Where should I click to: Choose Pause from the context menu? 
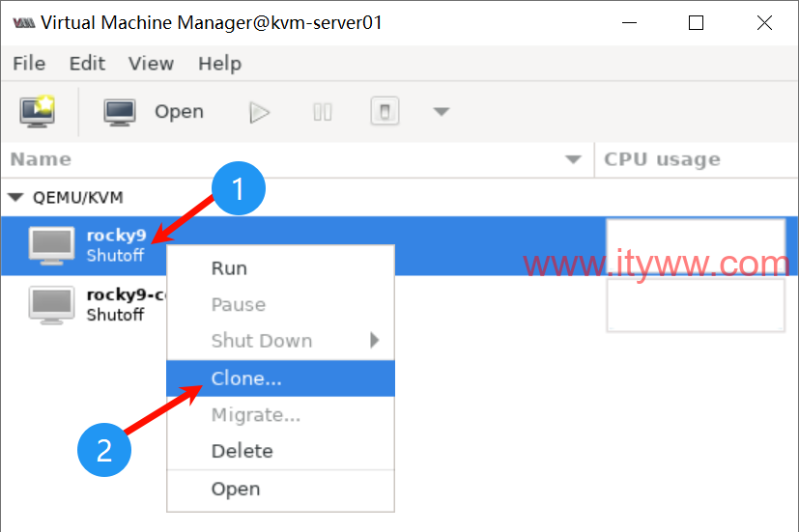point(280,304)
